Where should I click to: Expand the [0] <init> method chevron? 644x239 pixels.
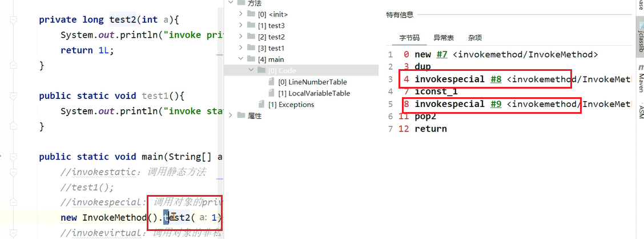tap(241, 14)
